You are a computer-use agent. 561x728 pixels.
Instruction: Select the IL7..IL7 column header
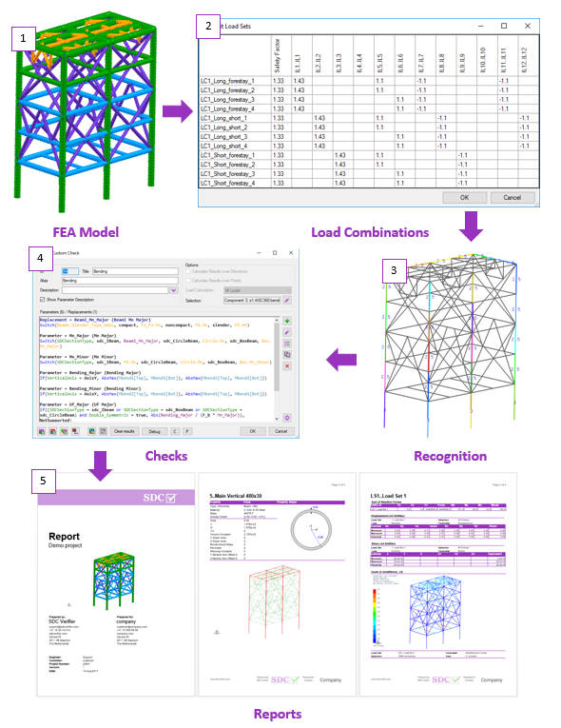click(x=425, y=55)
